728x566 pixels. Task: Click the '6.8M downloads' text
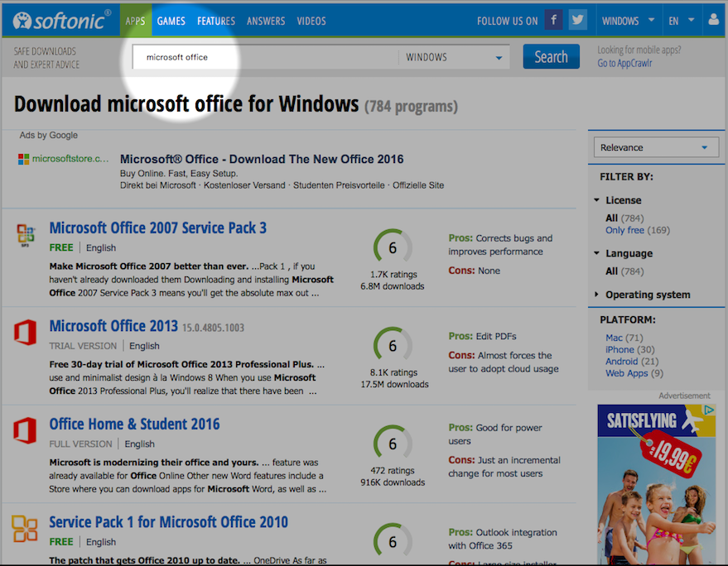coord(393,286)
